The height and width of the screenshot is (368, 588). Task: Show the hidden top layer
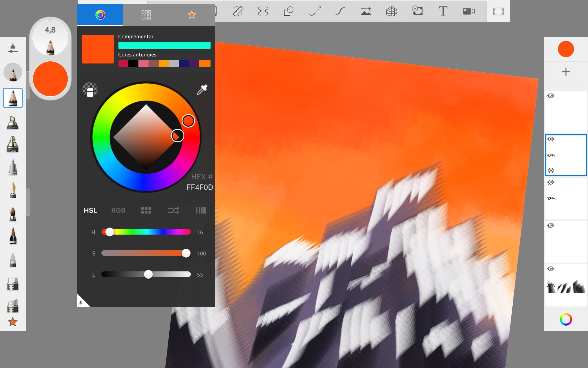(x=551, y=96)
